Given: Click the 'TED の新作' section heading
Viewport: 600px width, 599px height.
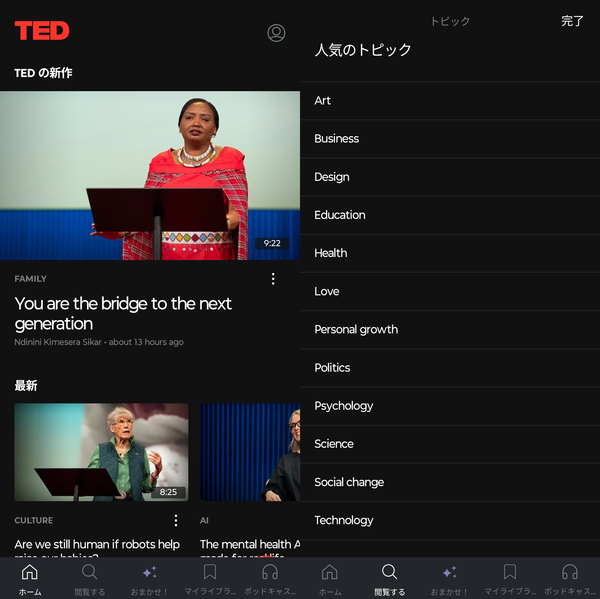Looking at the screenshot, I should coord(43,73).
